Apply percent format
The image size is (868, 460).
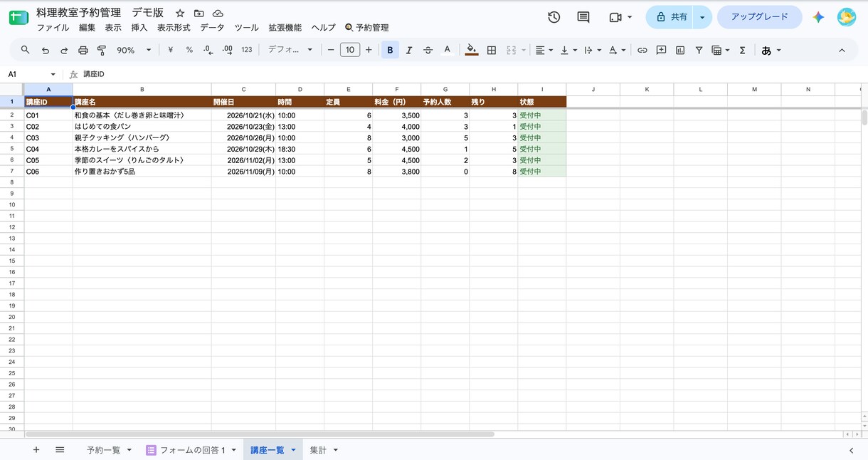189,50
